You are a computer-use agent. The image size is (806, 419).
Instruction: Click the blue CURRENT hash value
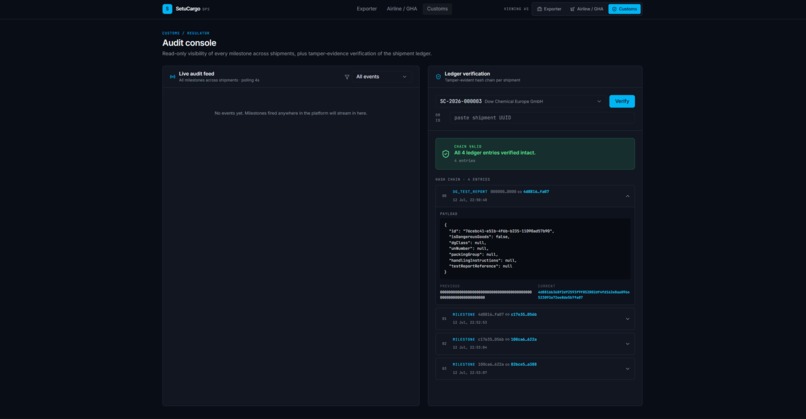click(x=583, y=295)
